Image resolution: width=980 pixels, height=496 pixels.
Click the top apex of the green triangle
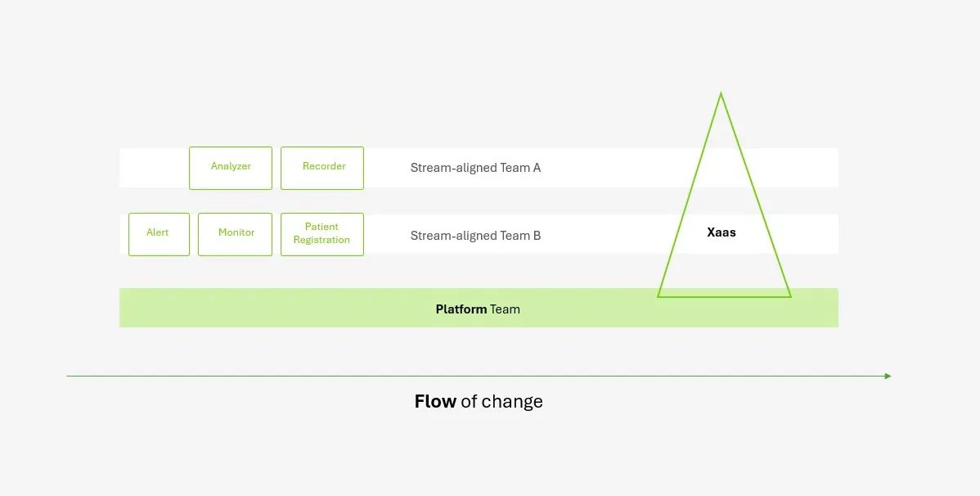pos(721,94)
